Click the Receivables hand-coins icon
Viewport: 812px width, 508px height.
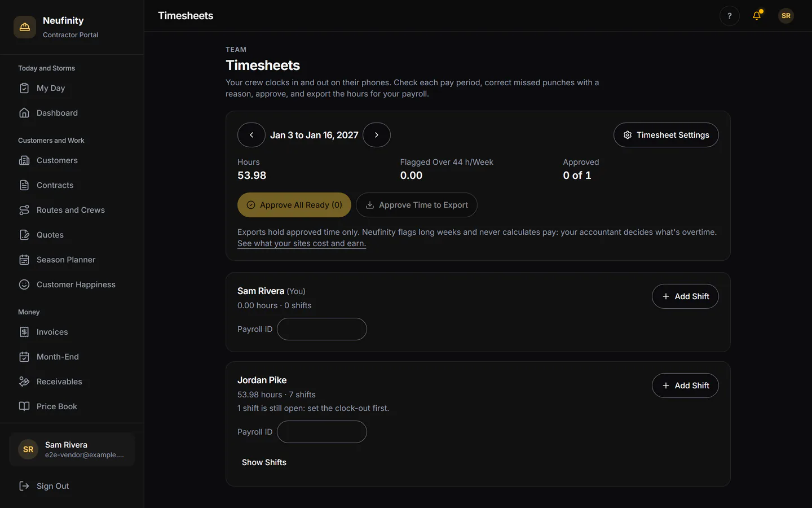point(24,382)
